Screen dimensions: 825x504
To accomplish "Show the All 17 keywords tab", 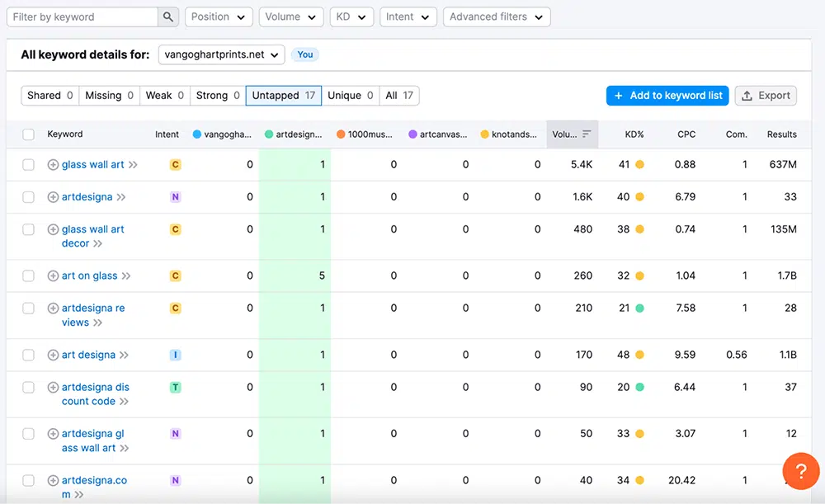I will point(399,95).
